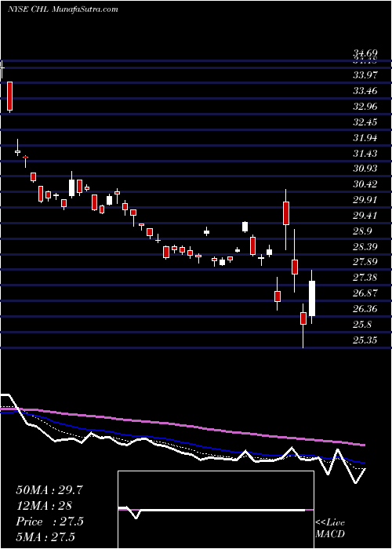Click the 32.45 price axis label
Viewport: 392px width, 549px height.
[x=365, y=122]
